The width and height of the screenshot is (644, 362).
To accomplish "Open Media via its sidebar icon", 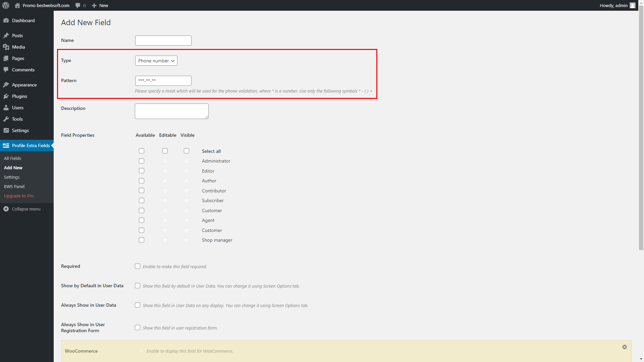I will click(x=6, y=47).
